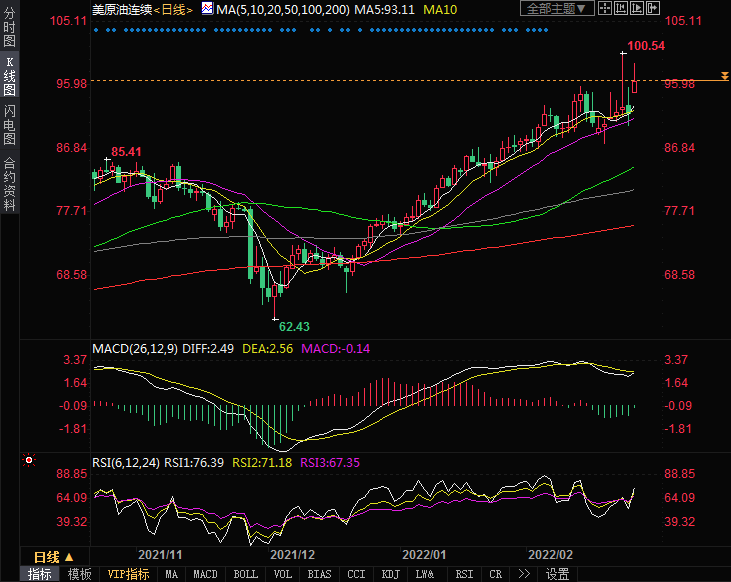Apply the MACD indicator from the bottom bar
The height and width of the screenshot is (582, 731).
coord(205,574)
